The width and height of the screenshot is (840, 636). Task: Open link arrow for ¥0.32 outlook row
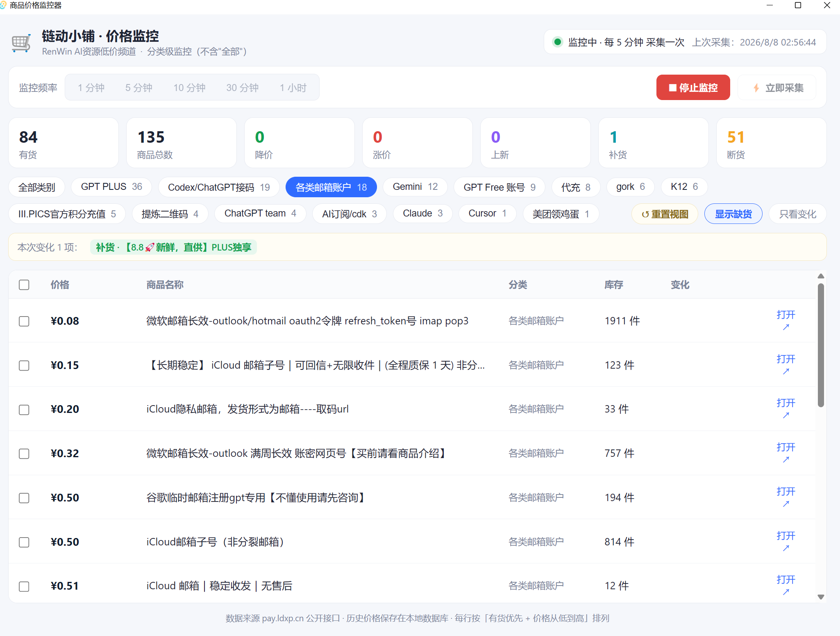click(786, 460)
